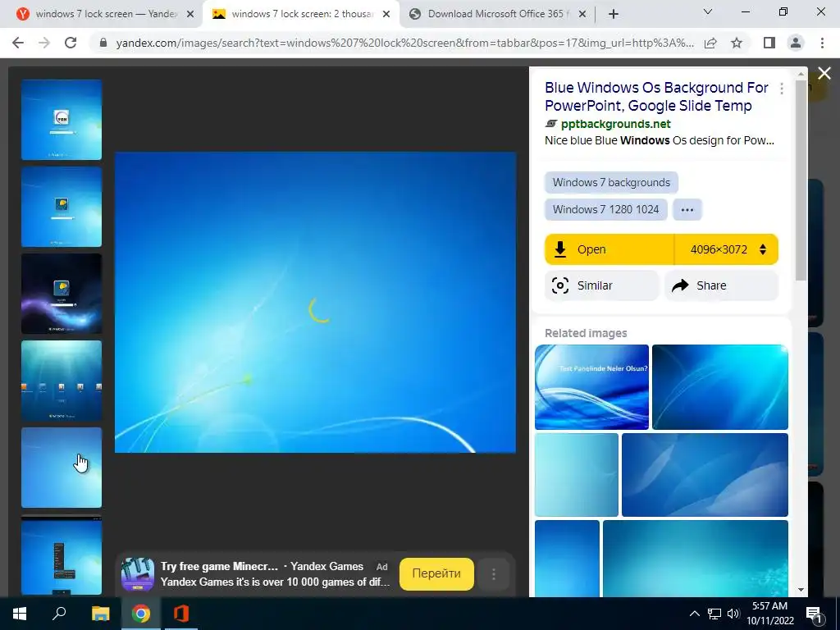Open related image with Turkish text overlay
This screenshot has height=630, width=840.
[x=591, y=387]
